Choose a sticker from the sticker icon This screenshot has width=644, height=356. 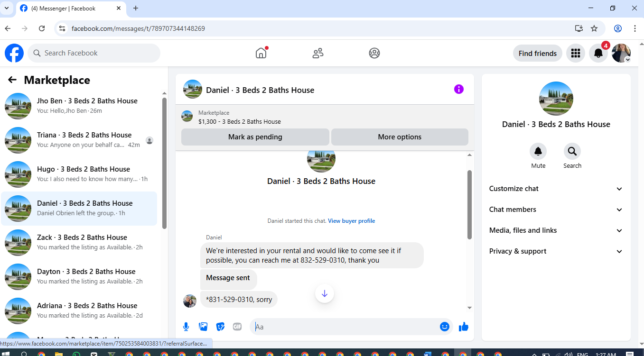point(220,327)
